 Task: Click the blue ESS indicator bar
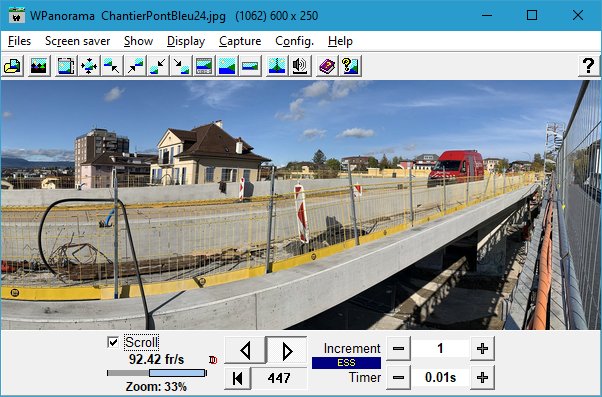click(x=346, y=363)
